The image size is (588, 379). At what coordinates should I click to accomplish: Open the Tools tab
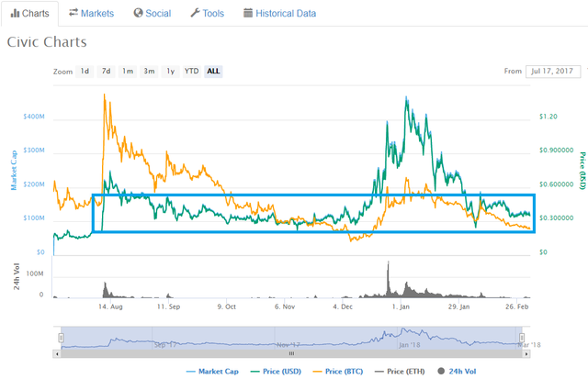point(207,14)
